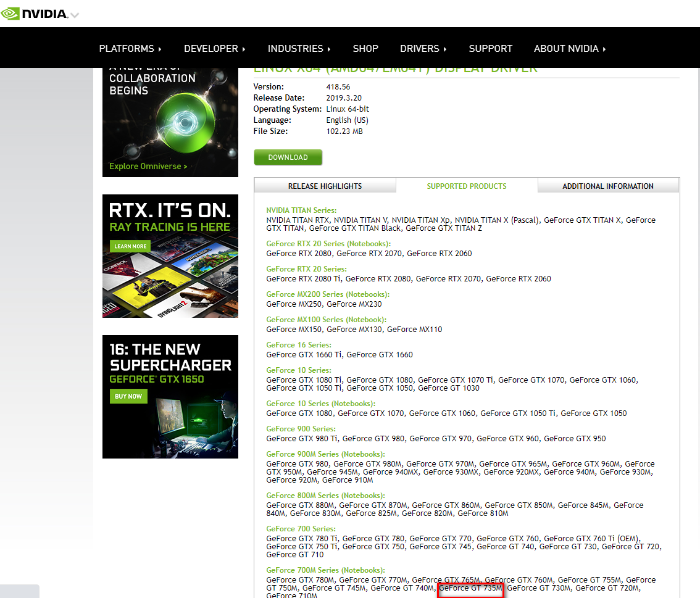The height and width of the screenshot is (598, 700).
Task: Click the GeForce MX200 Series (Notebooks) heading
Action: pyautogui.click(x=328, y=294)
